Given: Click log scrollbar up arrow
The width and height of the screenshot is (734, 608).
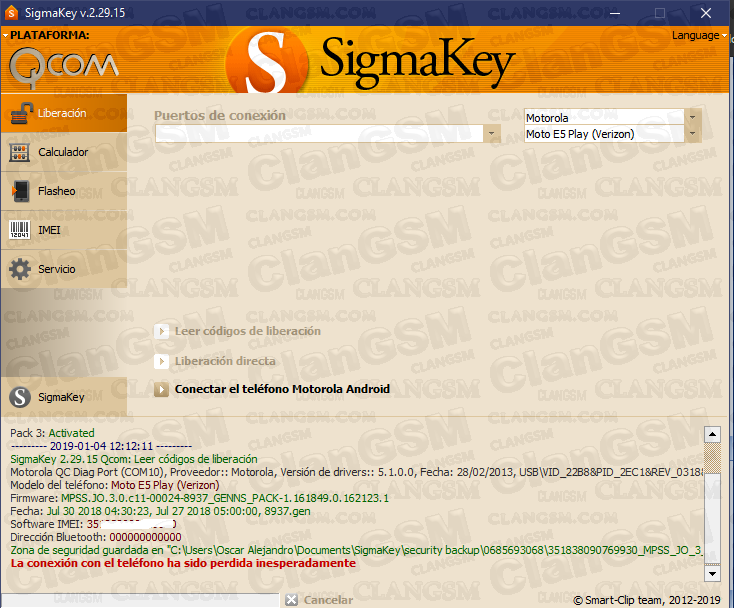Looking at the screenshot, I should click(712, 435).
